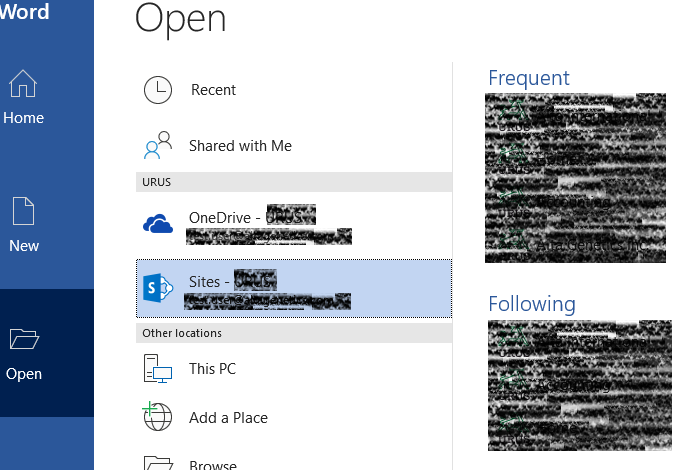Screen dimensions: 687x470
Task: Click the Shared with Me people icon
Action: tap(158, 145)
